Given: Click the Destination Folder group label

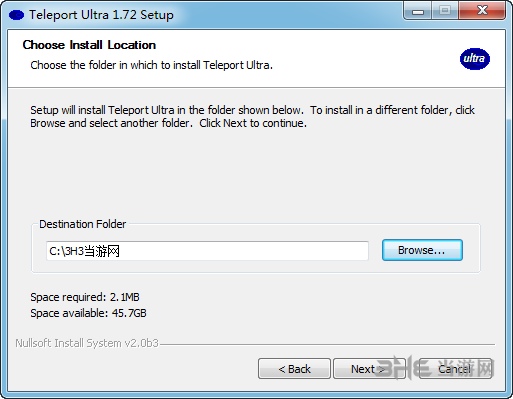Looking at the screenshot, I should tap(83, 224).
